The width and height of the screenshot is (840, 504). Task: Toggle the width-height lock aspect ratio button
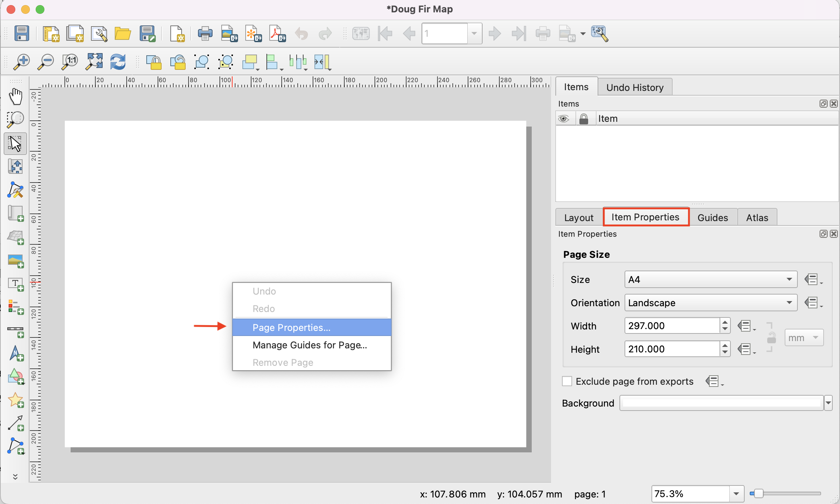point(771,338)
